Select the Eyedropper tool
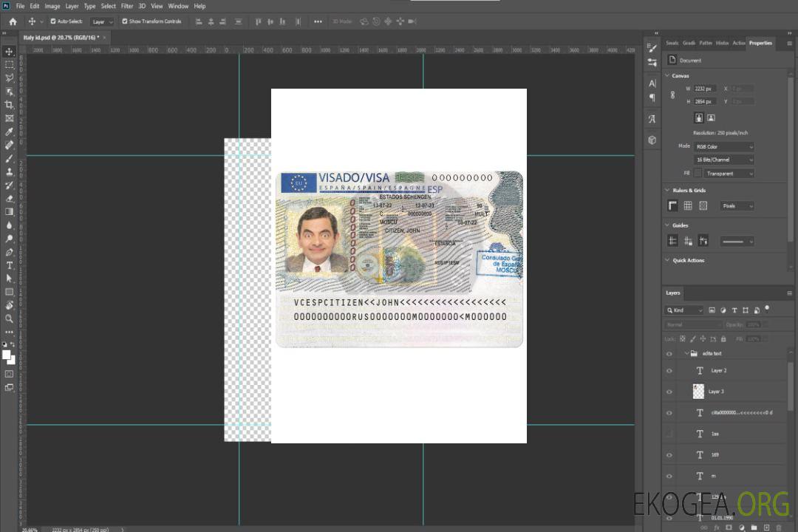The height and width of the screenshot is (532, 798). (x=9, y=132)
